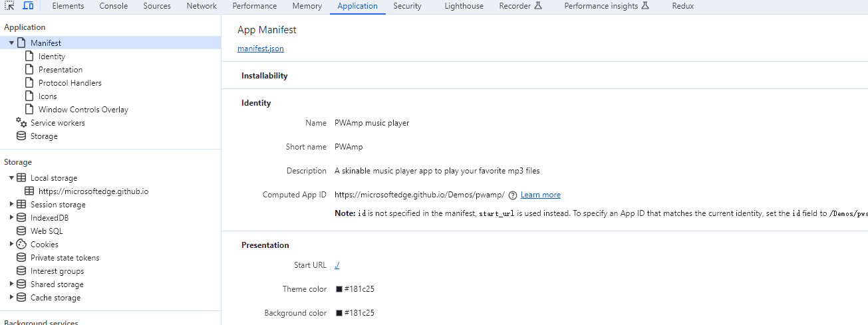Collapse the Local storage tree node
The height and width of the screenshot is (325, 868).
pyautogui.click(x=12, y=177)
